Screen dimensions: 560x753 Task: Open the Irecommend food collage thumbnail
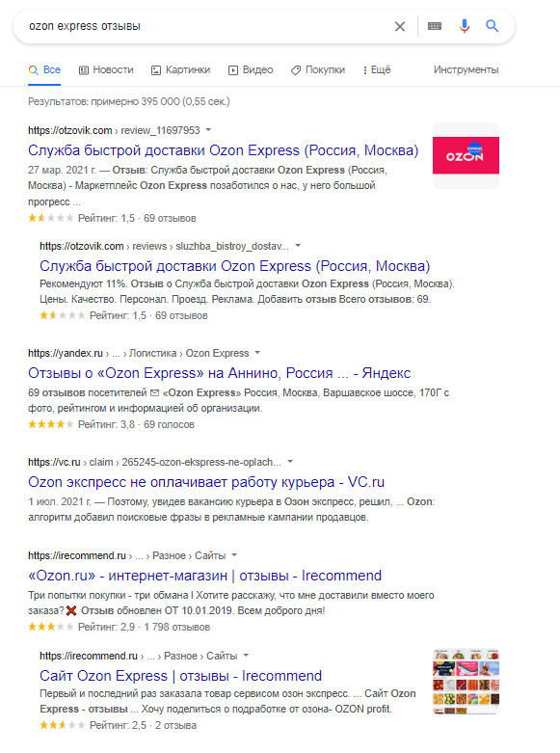pos(466,682)
